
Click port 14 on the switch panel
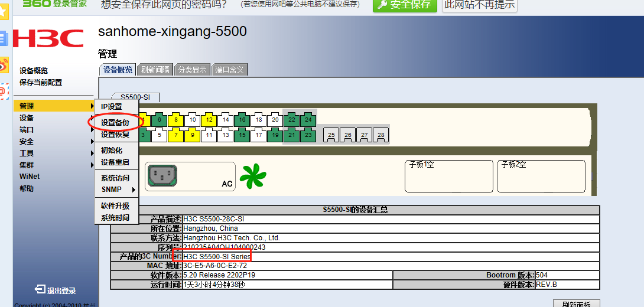click(x=226, y=119)
